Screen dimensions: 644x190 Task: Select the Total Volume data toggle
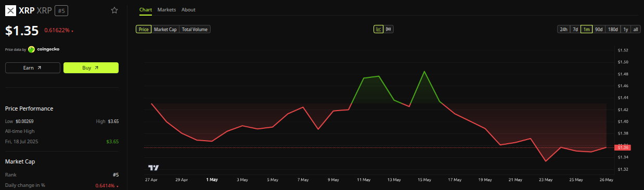coord(195,29)
